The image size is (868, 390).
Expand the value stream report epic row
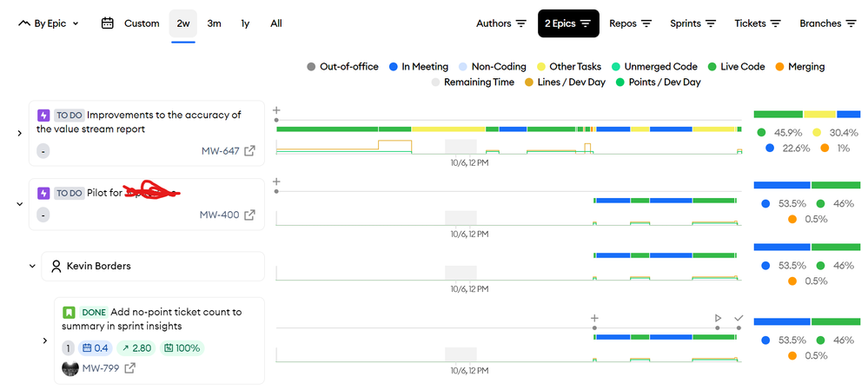tap(20, 133)
